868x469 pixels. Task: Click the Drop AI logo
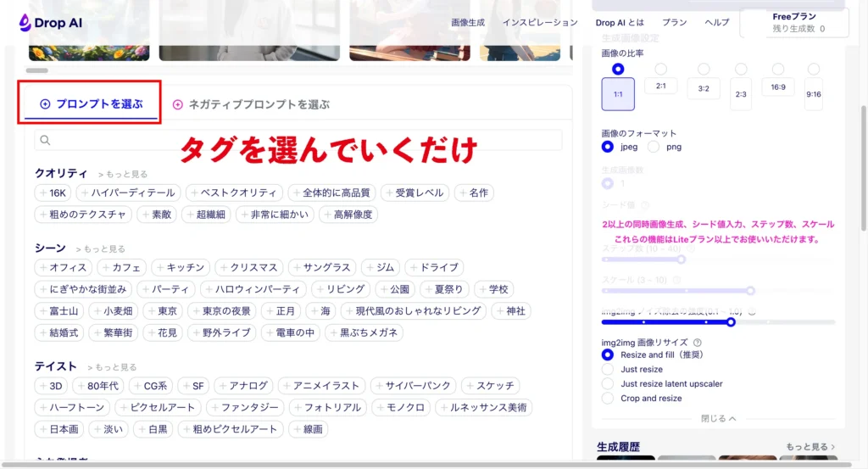50,23
